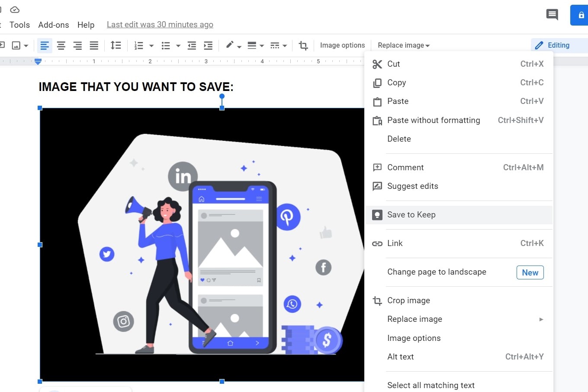Click Image options in toolbar
The image size is (588, 392).
[x=342, y=45]
